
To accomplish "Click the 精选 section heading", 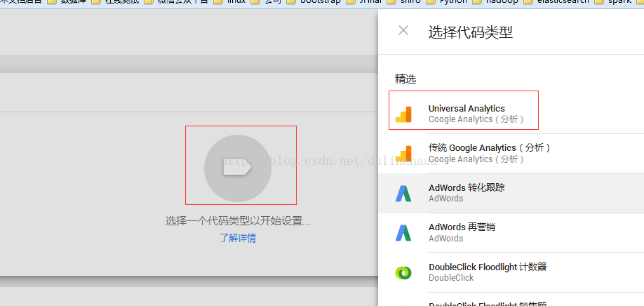I will coord(405,79).
